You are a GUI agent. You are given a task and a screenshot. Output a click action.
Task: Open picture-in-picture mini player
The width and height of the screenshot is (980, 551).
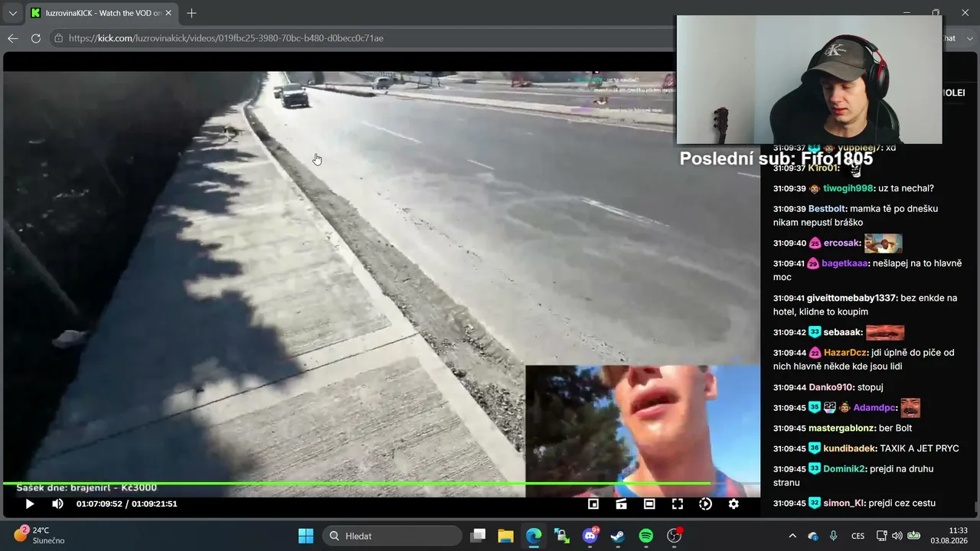point(593,504)
